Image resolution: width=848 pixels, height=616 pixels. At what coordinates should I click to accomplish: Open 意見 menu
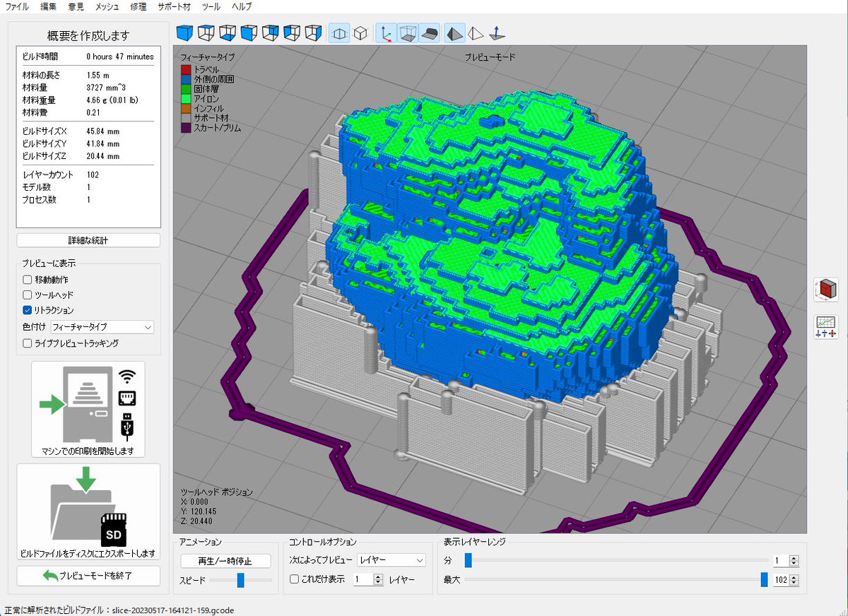76,7
